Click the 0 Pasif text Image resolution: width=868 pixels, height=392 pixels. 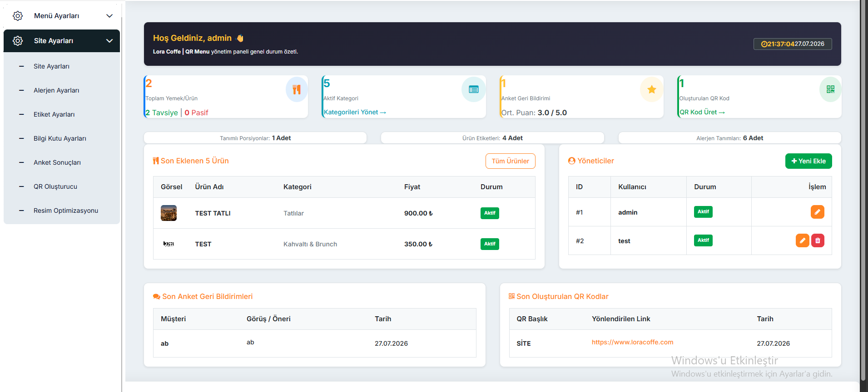click(x=196, y=113)
